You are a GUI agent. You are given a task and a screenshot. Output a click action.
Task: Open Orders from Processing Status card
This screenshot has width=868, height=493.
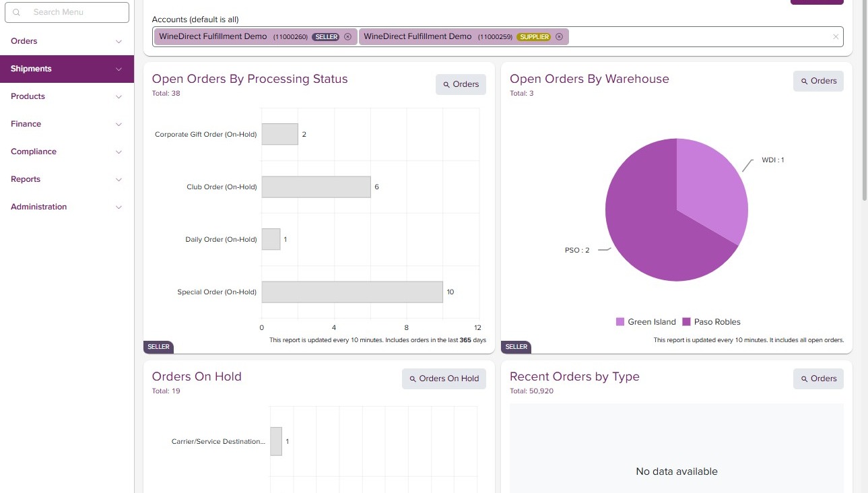pyautogui.click(x=461, y=84)
